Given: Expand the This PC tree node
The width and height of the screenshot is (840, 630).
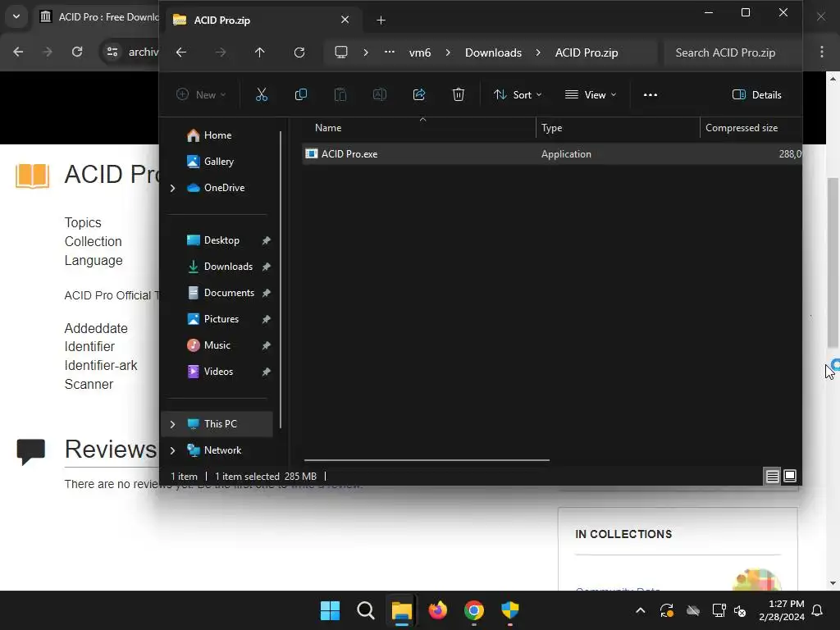Looking at the screenshot, I should coord(172,424).
